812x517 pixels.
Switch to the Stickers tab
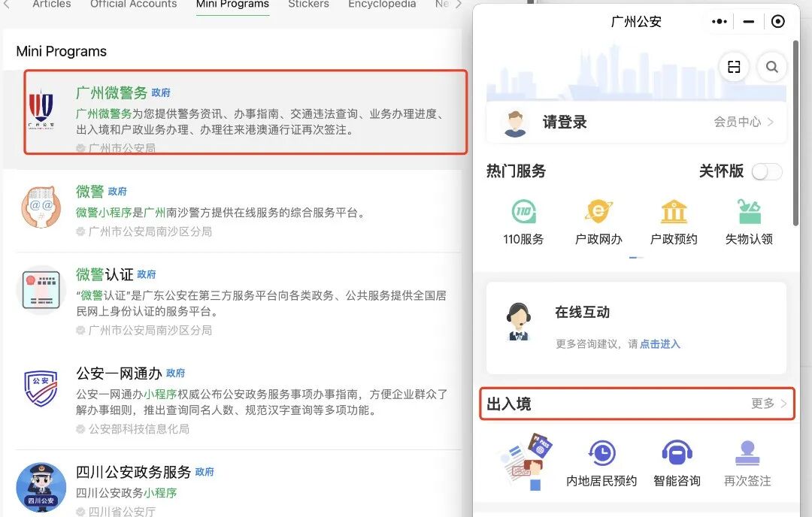tap(309, 5)
